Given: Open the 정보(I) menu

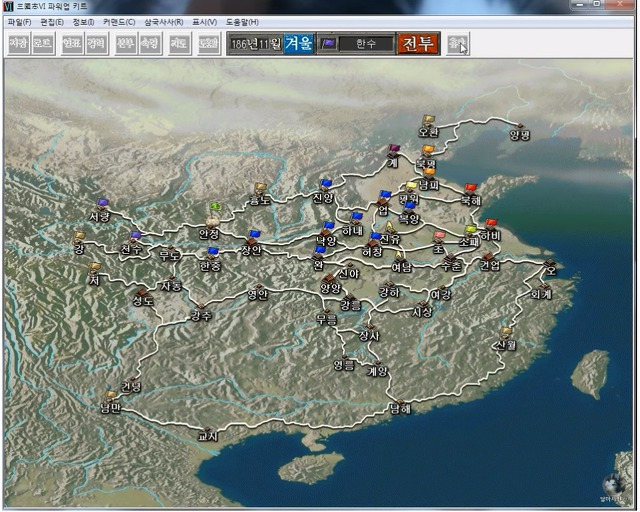Looking at the screenshot, I should (x=83, y=22).
